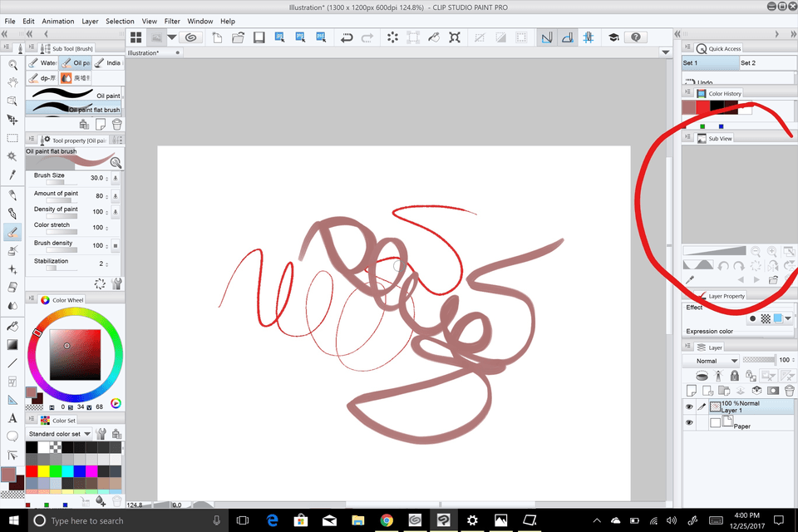Hide the Paper layer visibility eye
Viewport: 798px width, 532px height.
689,423
